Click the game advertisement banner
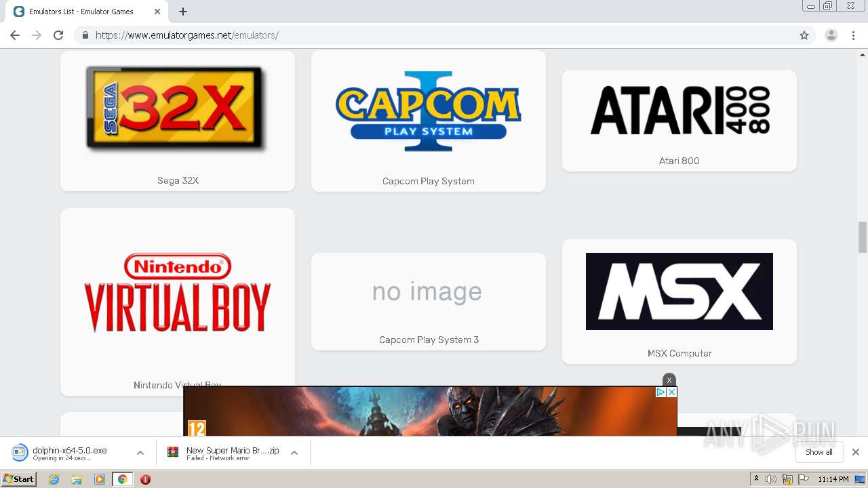Viewport: 868px width, 488px height. coord(430,411)
